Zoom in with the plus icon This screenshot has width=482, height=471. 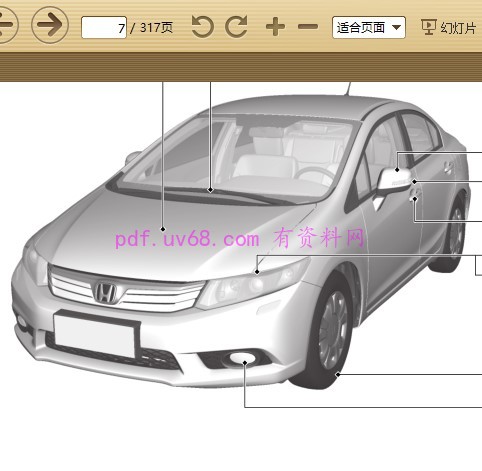[x=275, y=27]
